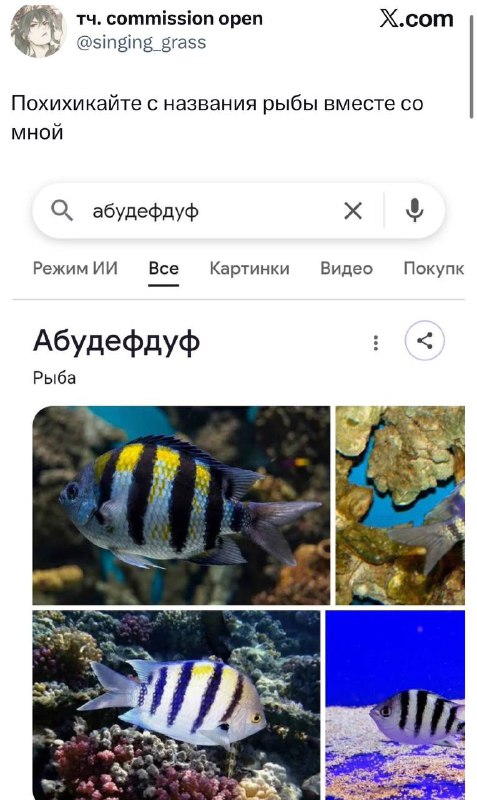Start voice search with microphone icon

(x=414, y=210)
